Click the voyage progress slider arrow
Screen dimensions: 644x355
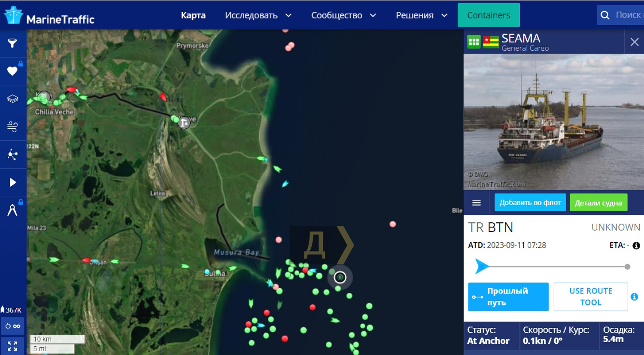(482, 266)
